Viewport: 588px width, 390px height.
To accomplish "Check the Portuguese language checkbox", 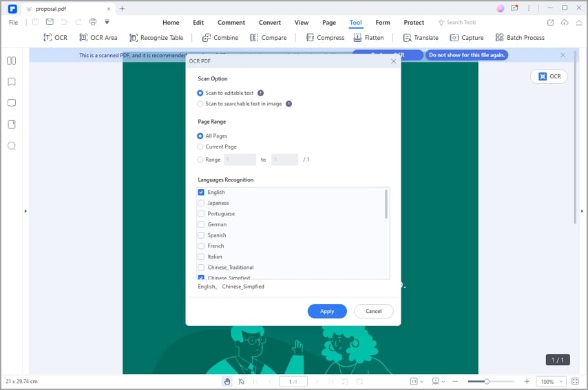I will [201, 214].
